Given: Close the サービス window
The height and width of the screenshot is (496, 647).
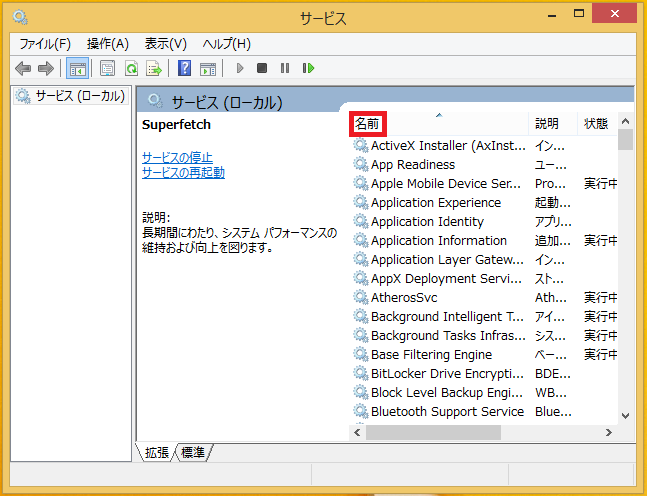Looking at the screenshot, I should click(614, 14).
